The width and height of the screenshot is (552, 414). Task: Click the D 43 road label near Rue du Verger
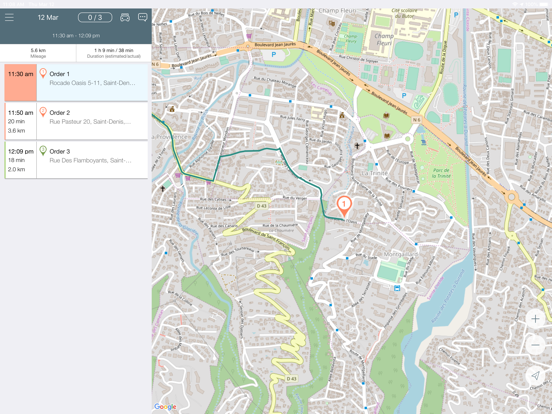click(262, 206)
